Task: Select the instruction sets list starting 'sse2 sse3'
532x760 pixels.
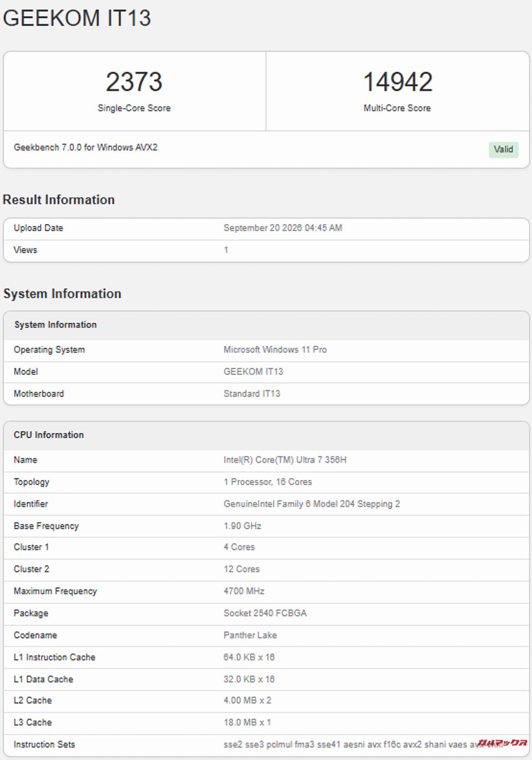Action: tap(364, 744)
